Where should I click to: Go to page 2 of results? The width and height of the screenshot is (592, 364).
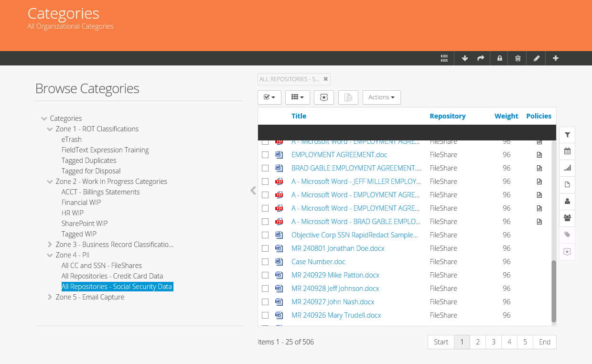click(478, 342)
